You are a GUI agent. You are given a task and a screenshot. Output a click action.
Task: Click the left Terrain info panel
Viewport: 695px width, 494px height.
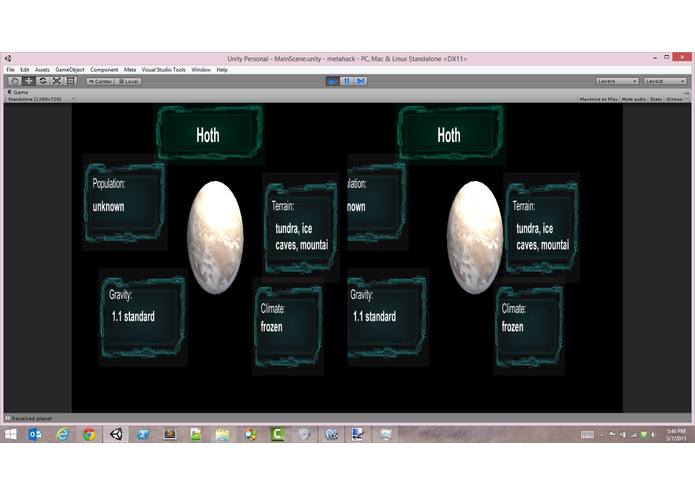coord(300,227)
